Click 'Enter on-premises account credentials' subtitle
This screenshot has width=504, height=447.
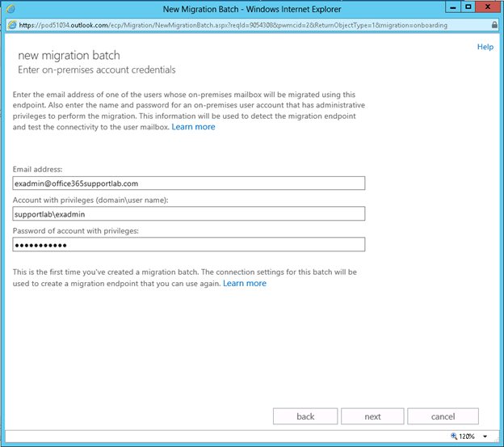coord(97,70)
